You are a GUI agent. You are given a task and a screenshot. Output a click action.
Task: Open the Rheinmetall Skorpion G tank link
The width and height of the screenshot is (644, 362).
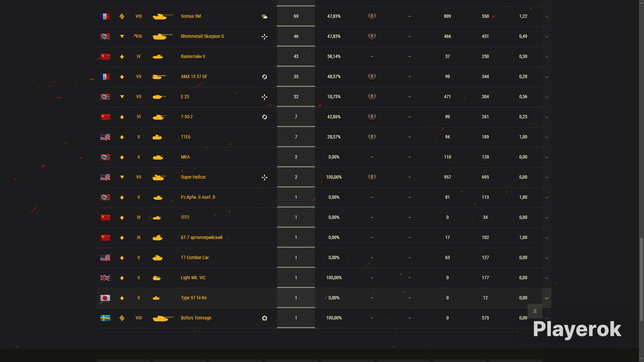tap(202, 36)
